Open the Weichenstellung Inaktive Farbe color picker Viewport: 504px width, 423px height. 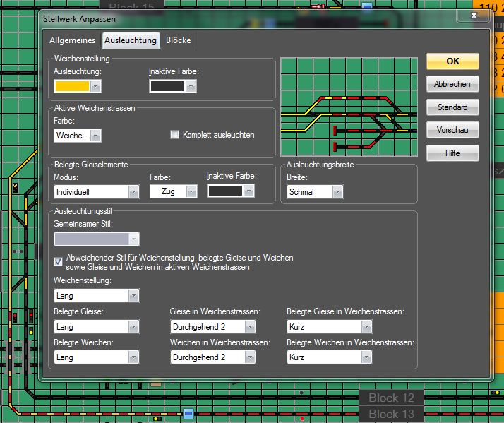click(x=167, y=86)
